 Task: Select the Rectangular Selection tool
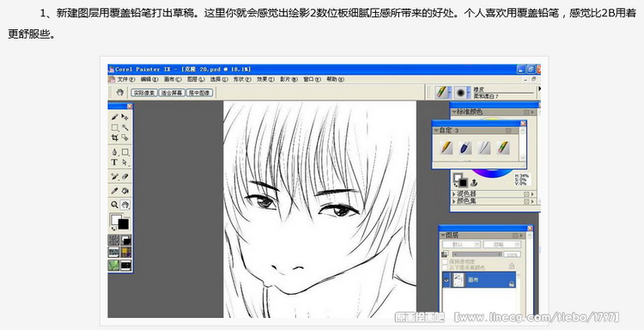(114, 127)
